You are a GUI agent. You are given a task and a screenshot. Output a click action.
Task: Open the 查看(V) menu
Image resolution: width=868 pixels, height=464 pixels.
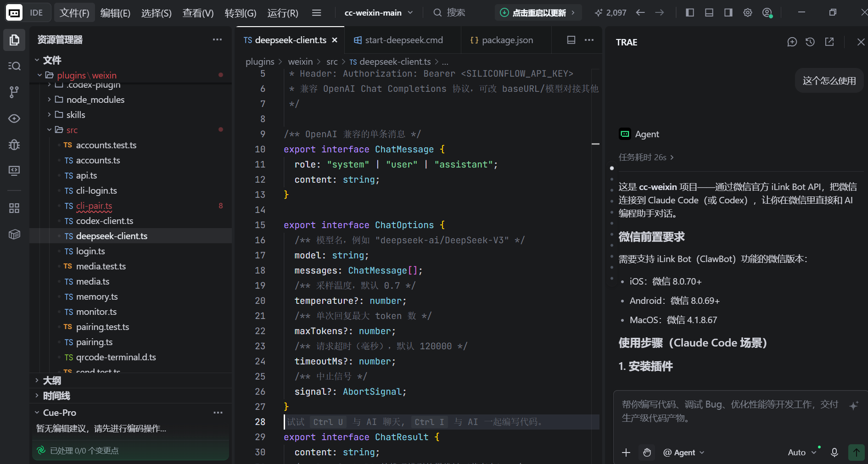[198, 13]
